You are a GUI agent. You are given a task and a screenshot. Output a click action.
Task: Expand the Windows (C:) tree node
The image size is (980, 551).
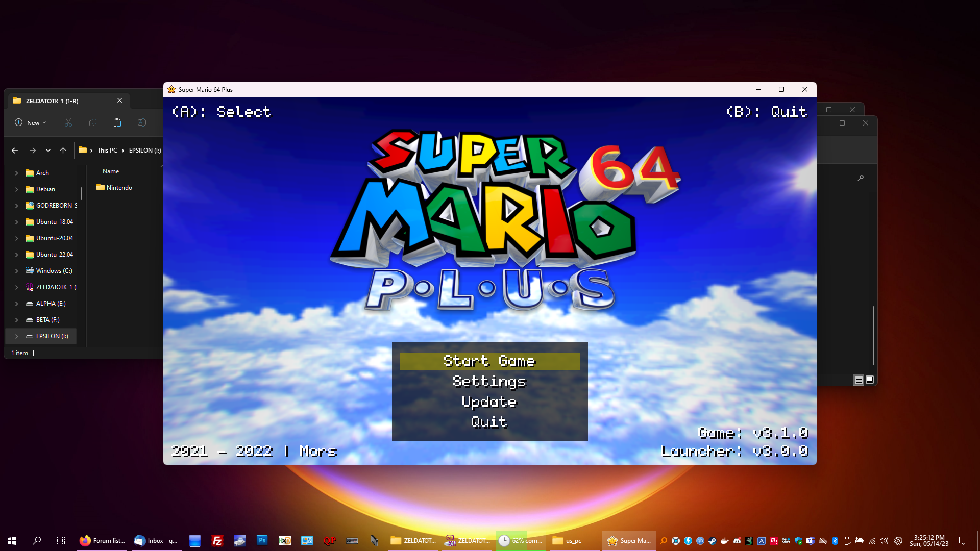(17, 271)
